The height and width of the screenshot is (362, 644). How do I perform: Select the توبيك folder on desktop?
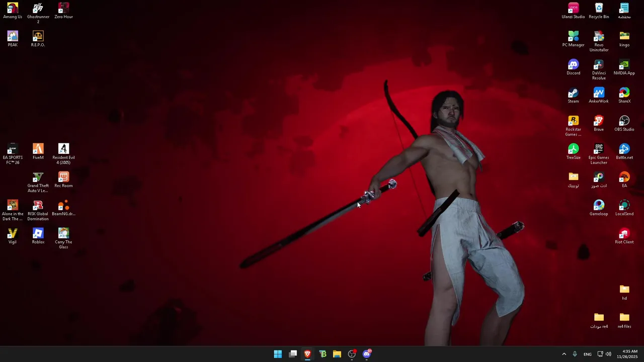tap(574, 180)
